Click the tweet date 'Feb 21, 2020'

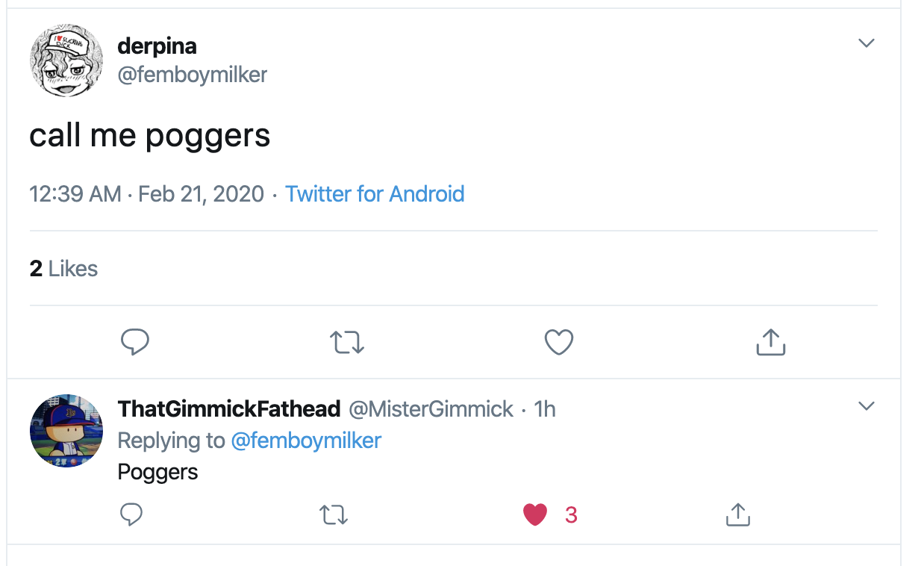coord(201,194)
